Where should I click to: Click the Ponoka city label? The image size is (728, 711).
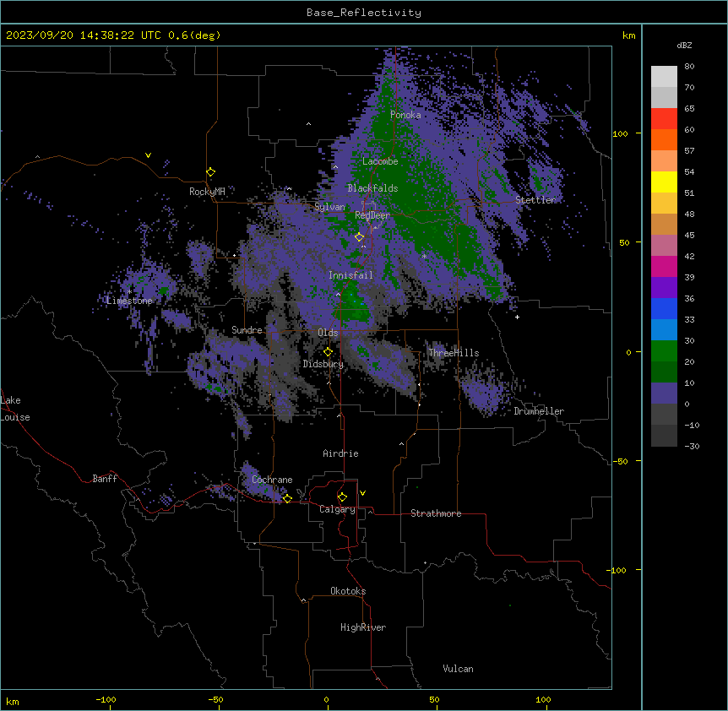[x=405, y=115]
